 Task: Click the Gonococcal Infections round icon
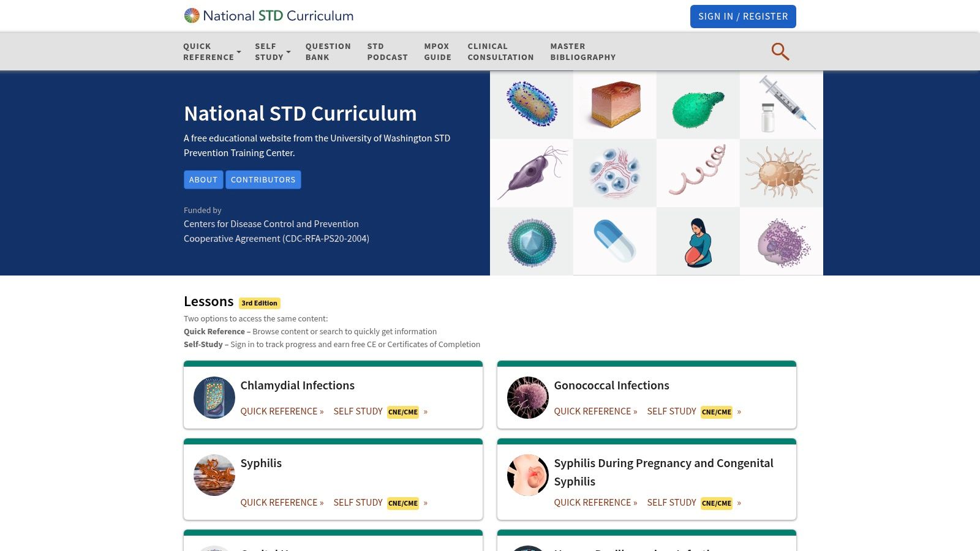pyautogui.click(x=528, y=397)
